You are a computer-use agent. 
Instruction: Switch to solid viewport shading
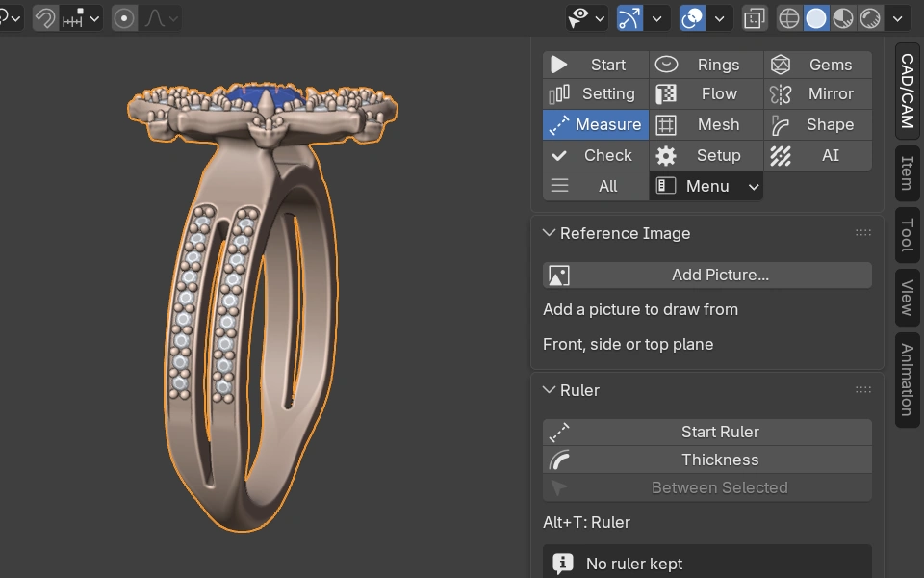tap(815, 18)
